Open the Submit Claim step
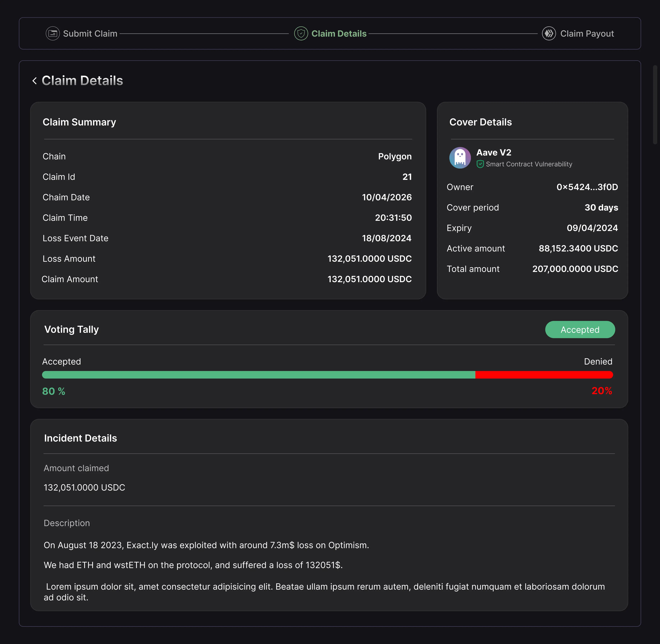The image size is (660, 644). tap(90, 34)
